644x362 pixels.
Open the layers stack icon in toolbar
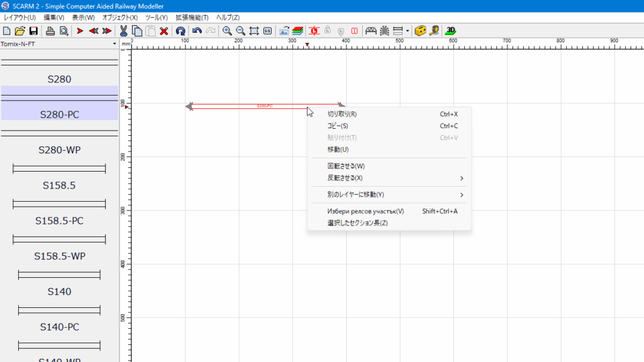point(297,31)
